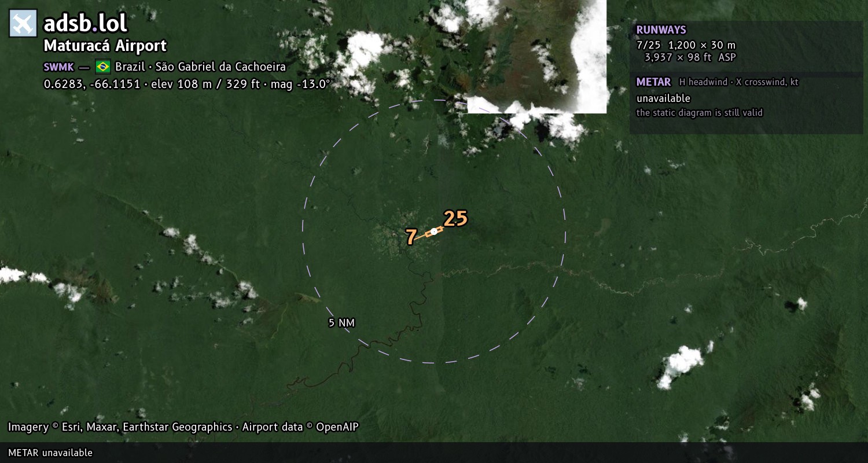Click the RUNWAYS panel header

(x=661, y=30)
